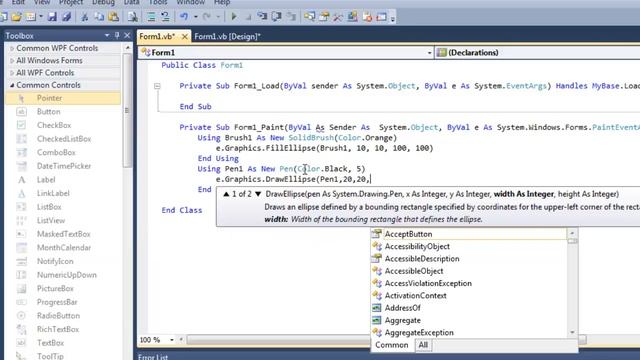Select the All tab in IntelliSense list

[x=423, y=345]
